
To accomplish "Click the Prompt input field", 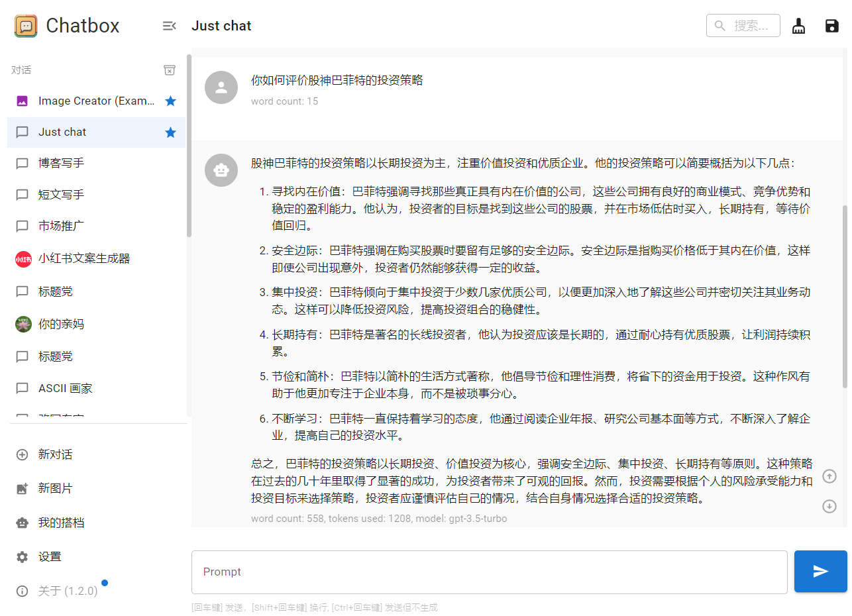I will pos(489,572).
